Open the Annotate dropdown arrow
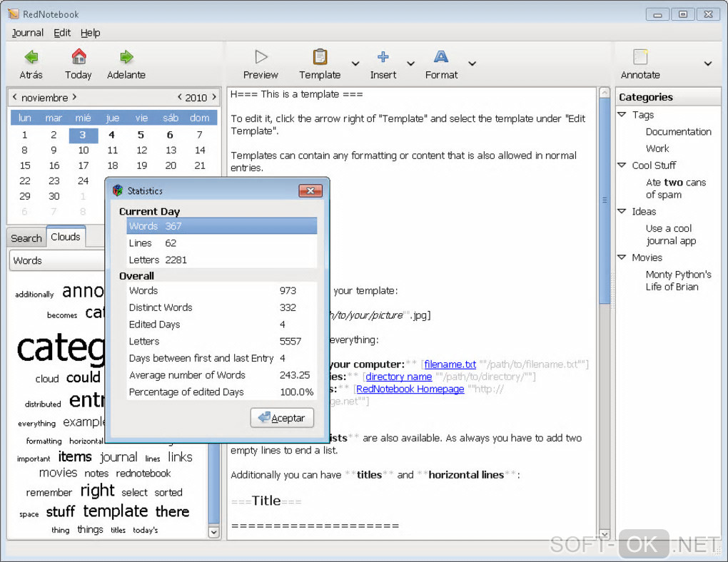 [708, 63]
